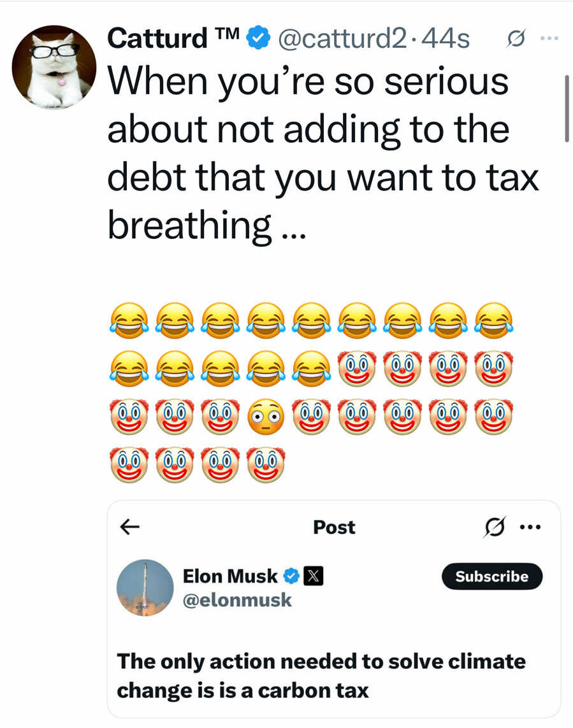View Elon Musk's rocket profile picture

coord(145,588)
